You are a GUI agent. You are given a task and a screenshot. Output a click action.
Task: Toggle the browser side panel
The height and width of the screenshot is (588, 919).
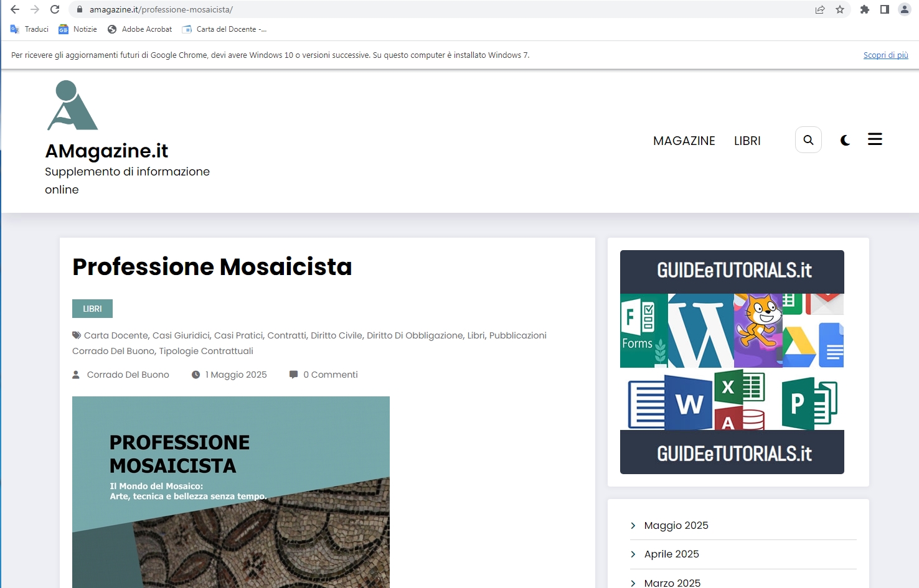884,9
